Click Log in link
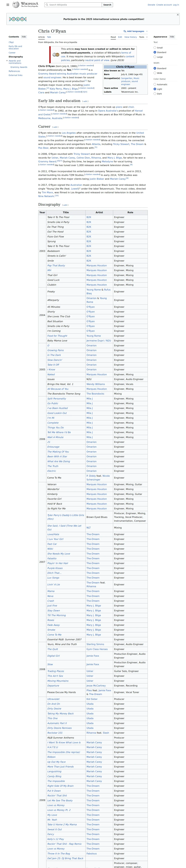 (176, 5)
